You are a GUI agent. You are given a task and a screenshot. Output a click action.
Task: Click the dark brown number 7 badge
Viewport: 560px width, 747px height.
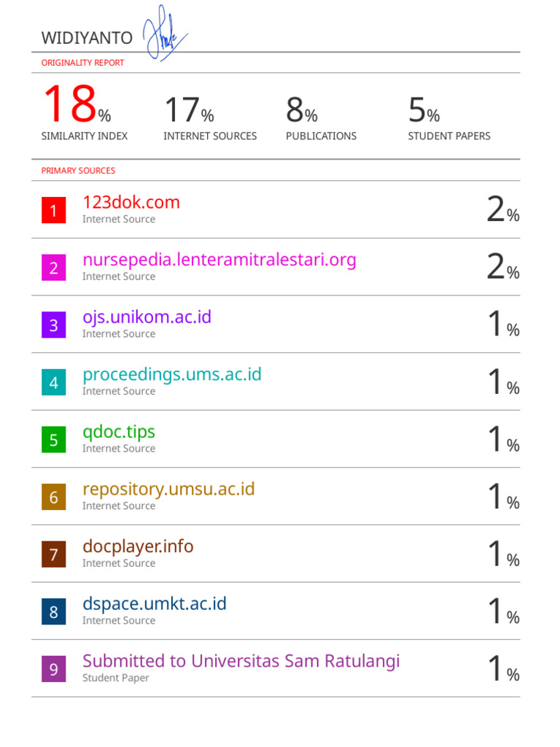(x=53, y=555)
